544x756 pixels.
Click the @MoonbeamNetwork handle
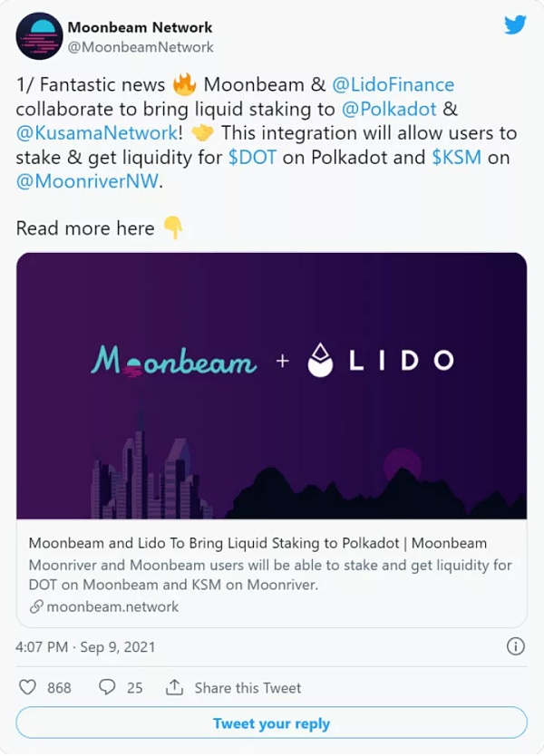[141, 47]
